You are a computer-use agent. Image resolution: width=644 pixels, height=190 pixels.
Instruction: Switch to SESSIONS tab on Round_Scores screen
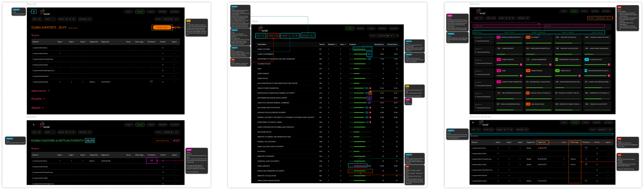(x=597, y=122)
